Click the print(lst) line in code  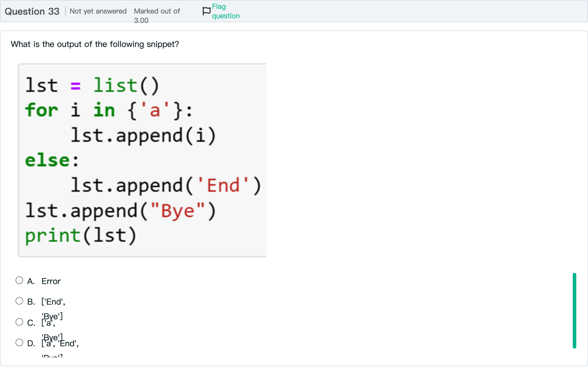click(x=81, y=235)
